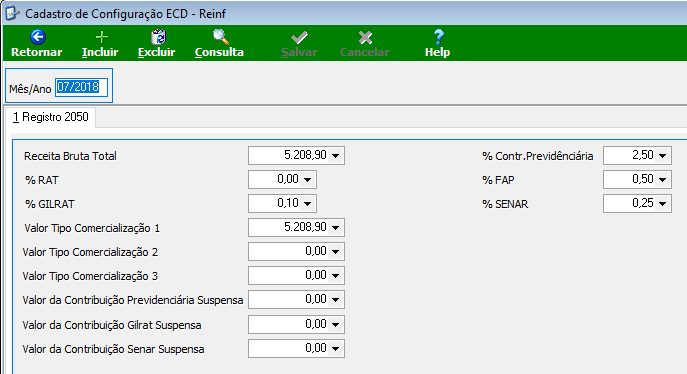Viewport: 687px width, 374px height.
Task: Open Contribuição Gilrat Suspensa dropdown arrow
Action: 336,325
